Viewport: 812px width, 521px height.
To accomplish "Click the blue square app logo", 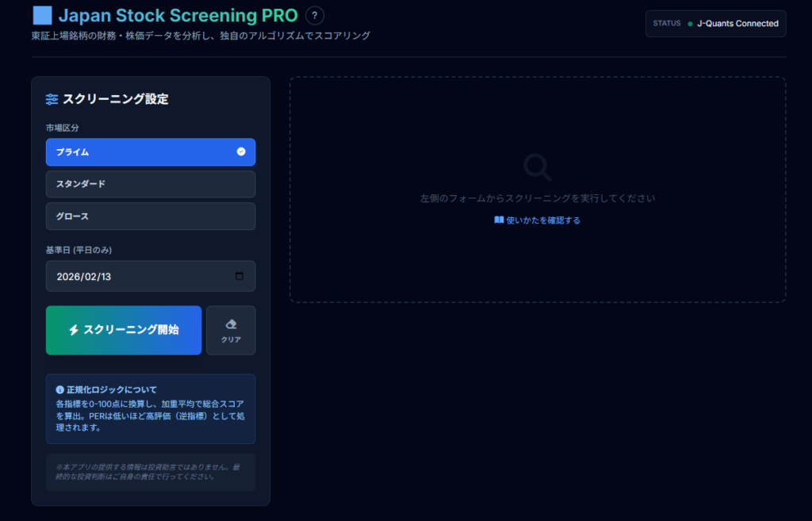I will pos(42,15).
